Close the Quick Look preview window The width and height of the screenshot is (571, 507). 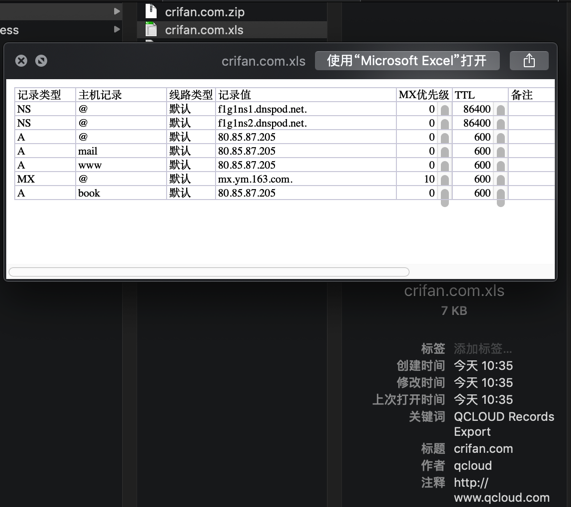click(21, 61)
